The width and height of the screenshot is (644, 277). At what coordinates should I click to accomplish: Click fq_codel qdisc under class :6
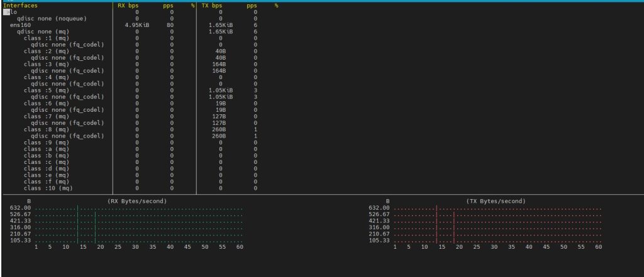[67, 110]
